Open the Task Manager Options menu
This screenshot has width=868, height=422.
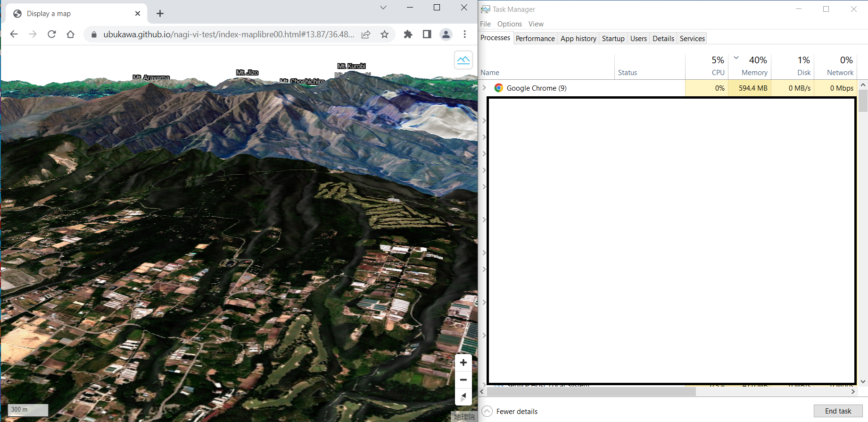(510, 24)
